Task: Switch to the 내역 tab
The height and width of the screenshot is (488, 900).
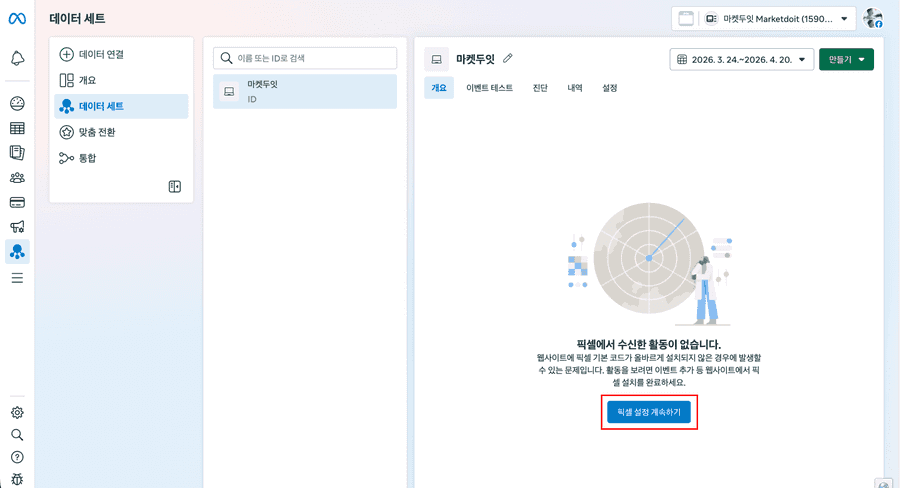Action: click(x=575, y=88)
